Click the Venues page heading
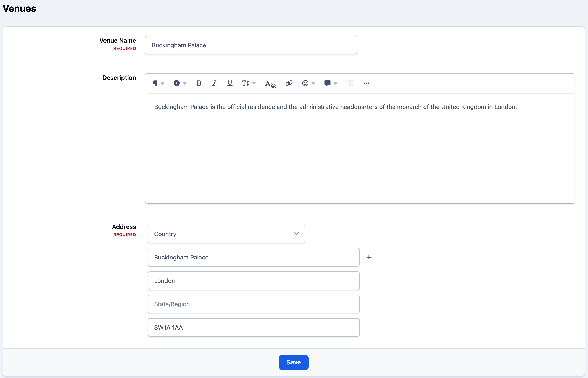The height and width of the screenshot is (378, 588). pyautogui.click(x=19, y=9)
